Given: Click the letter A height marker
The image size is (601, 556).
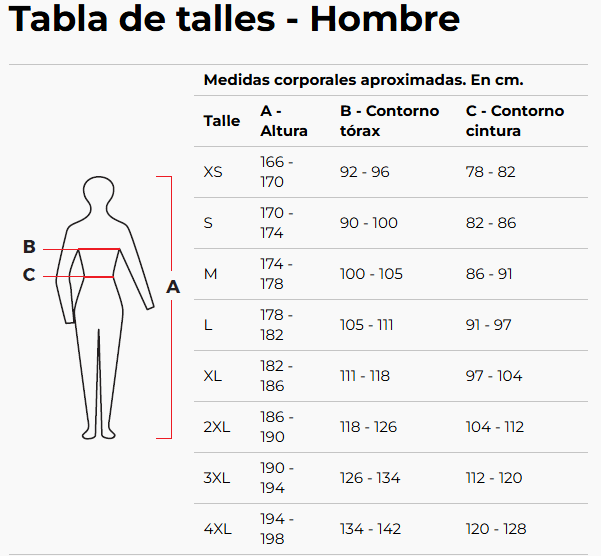Looking at the screenshot, I should click(x=173, y=287).
